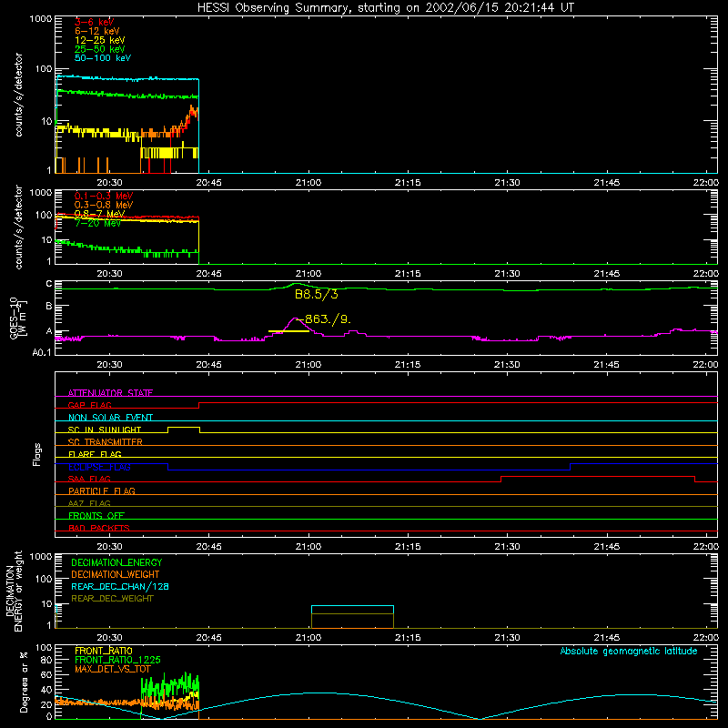This screenshot has width=728, height=728.
Task: Click the 0.3-0.8 MeV legend label
Action: 104,205
